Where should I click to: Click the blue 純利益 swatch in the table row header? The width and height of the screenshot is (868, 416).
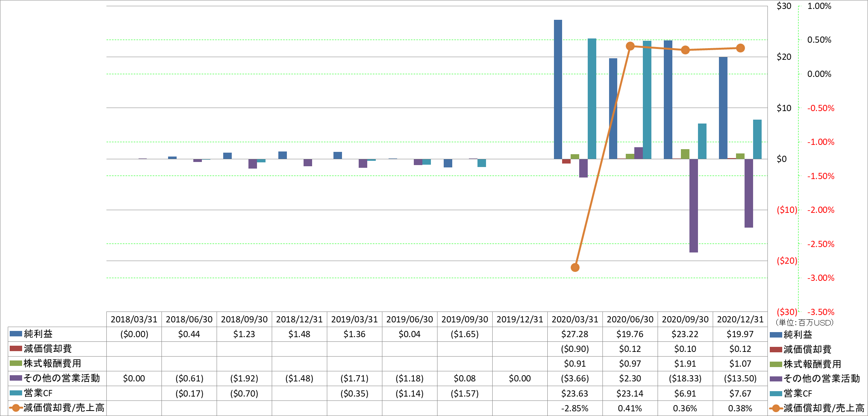pos(16,334)
